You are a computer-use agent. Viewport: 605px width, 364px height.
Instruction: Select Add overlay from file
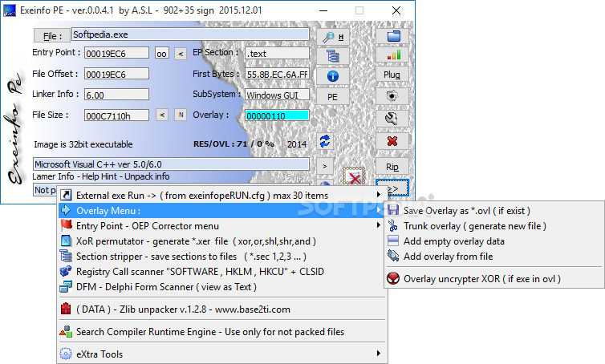tap(494, 257)
